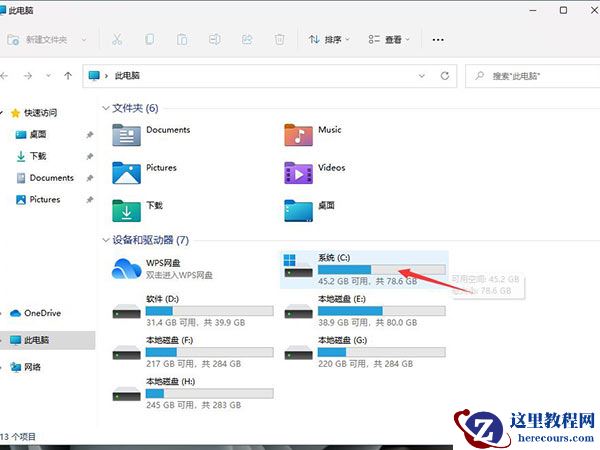Select the Pictures folder in main pane
Screen dimensions: 600x450
click(144, 173)
